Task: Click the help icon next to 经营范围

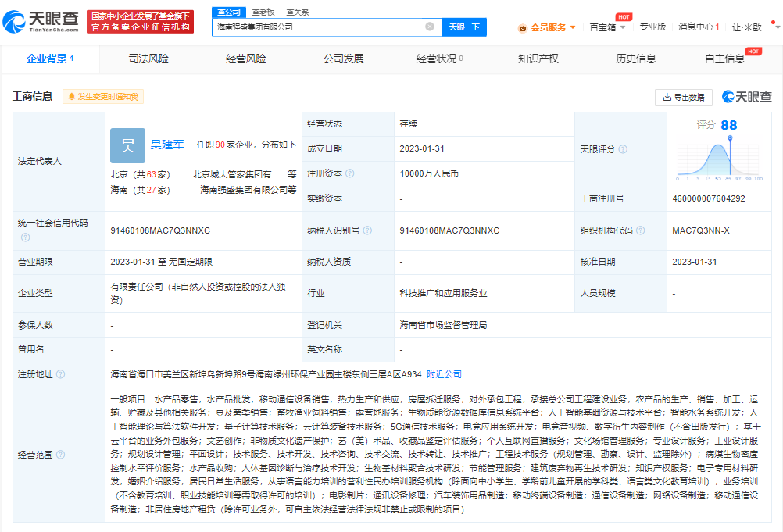Action: click(60, 454)
